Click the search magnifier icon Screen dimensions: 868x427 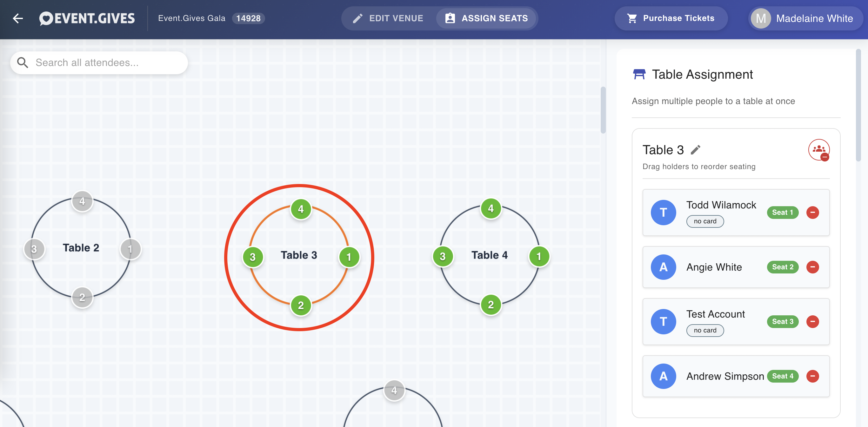(x=23, y=62)
